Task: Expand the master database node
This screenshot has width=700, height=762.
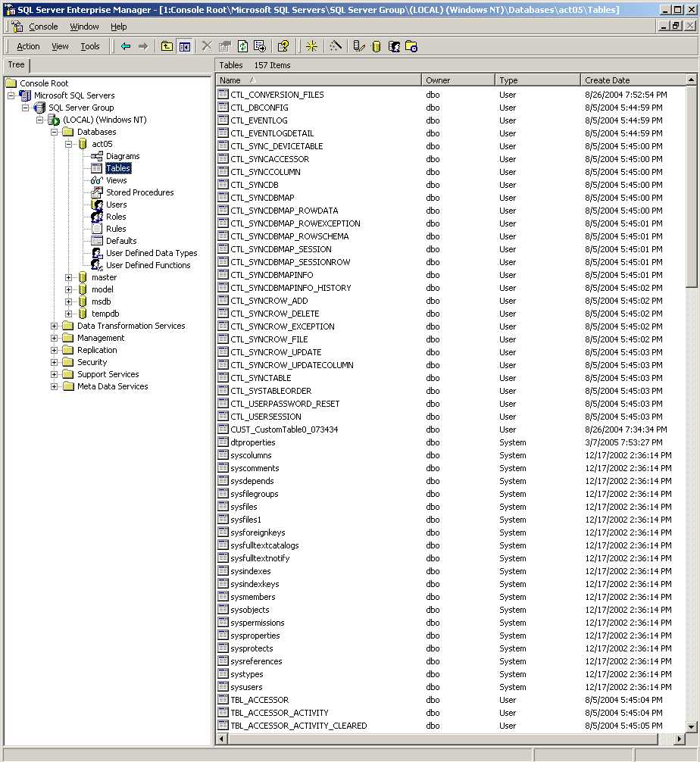Action: point(68,277)
